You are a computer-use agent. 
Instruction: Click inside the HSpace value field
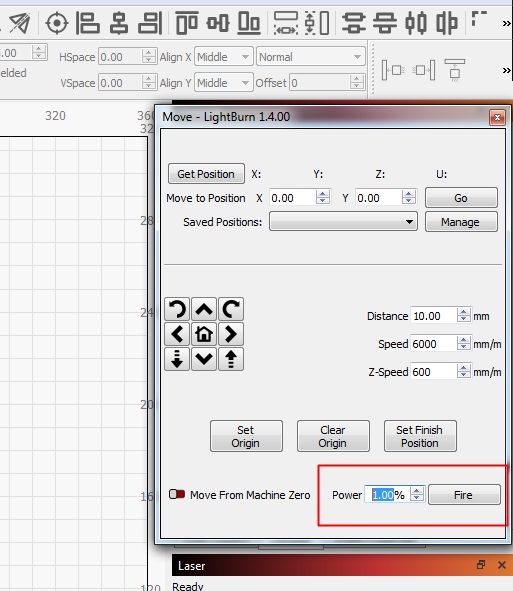120,57
